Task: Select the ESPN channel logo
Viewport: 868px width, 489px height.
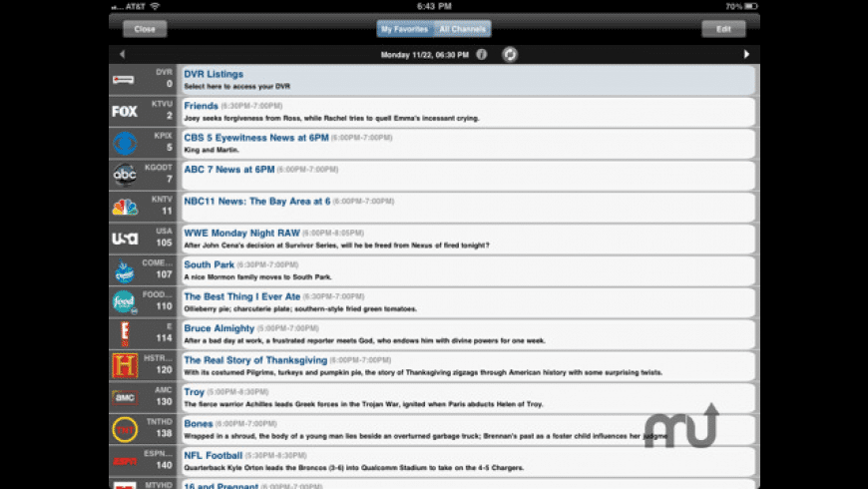Action: (x=125, y=461)
